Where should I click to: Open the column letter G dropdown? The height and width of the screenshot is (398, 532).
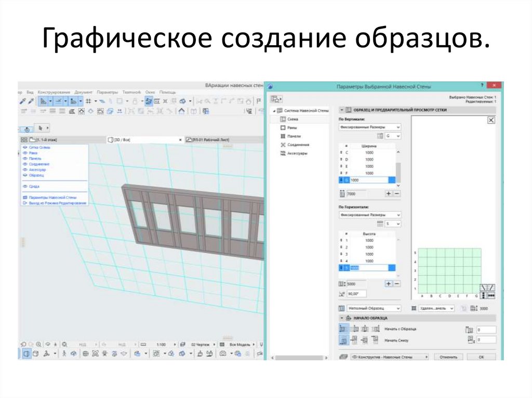393,136
